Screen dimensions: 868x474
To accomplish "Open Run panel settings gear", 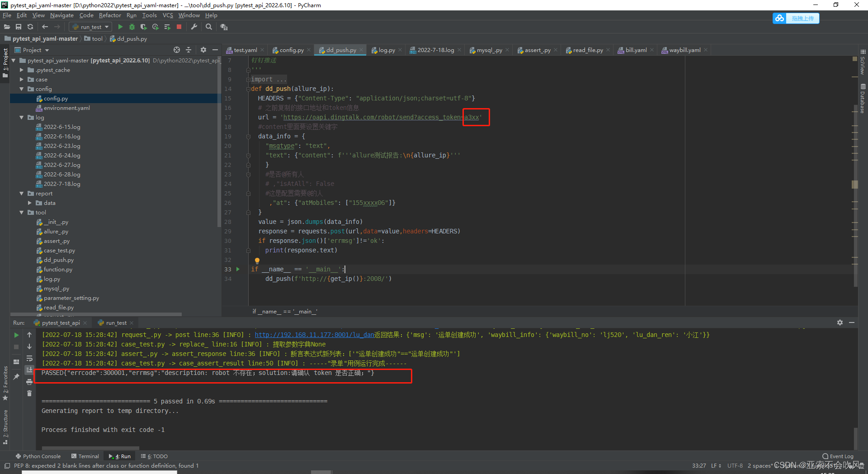I will (840, 322).
